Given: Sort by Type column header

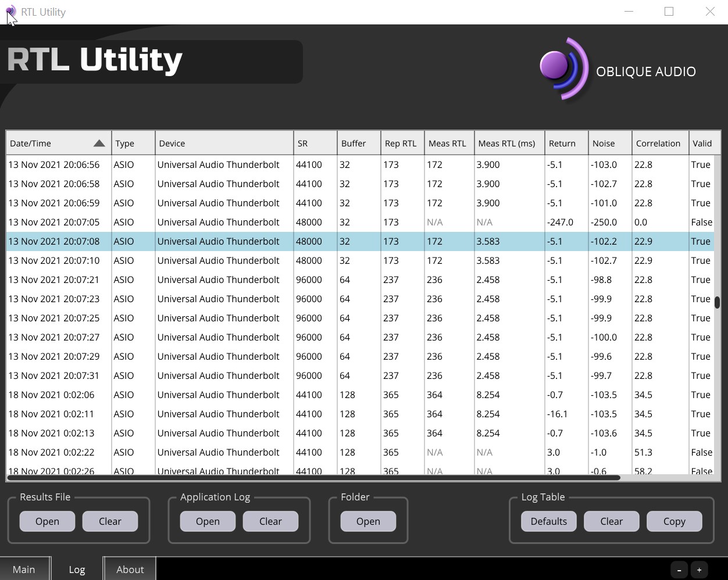Looking at the screenshot, I should (x=133, y=143).
